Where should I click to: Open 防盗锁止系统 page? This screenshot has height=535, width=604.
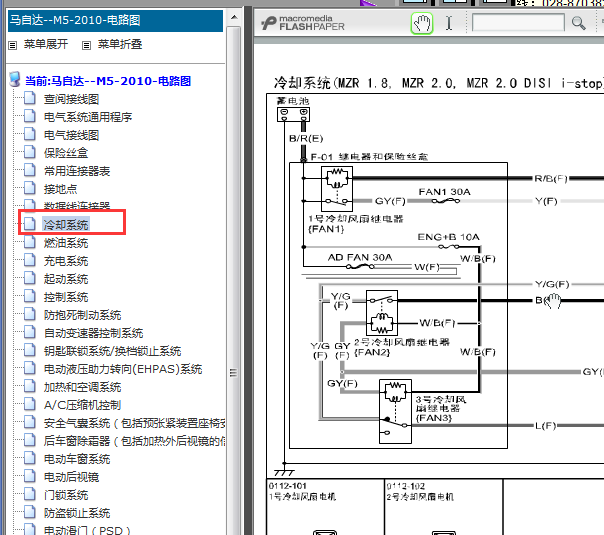pos(77,513)
